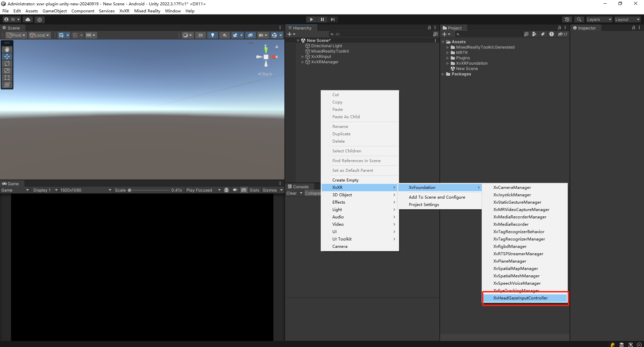Image resolution: width=644 pixels, height=347 pixels.
Task: Open the Unity Version Control icon
Action: [x=40, y=19]
